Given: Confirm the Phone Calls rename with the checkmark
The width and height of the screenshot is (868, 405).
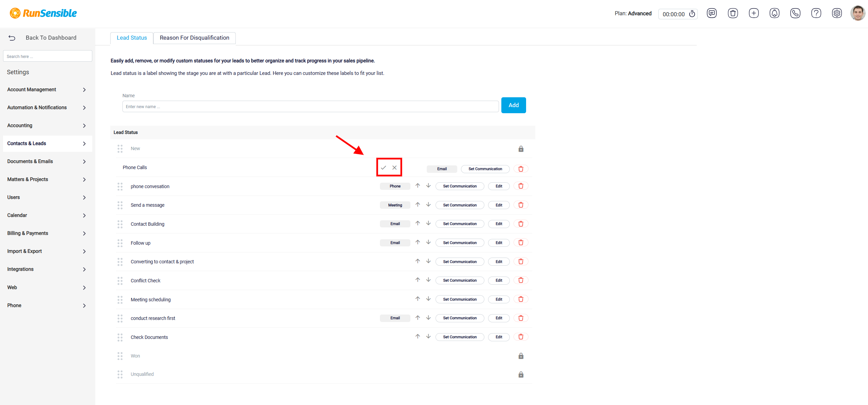Looking at the screenshot, I should click(x=383, y=167).
